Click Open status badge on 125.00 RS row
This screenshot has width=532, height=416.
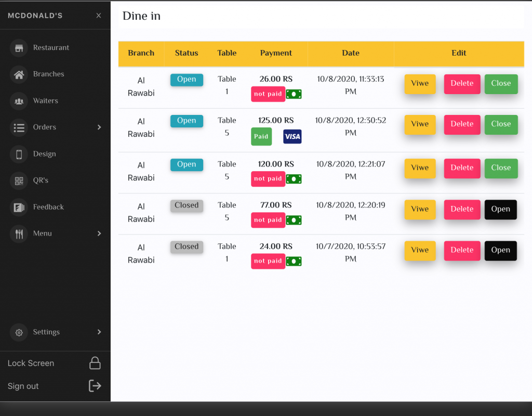[x=187, y=121]
